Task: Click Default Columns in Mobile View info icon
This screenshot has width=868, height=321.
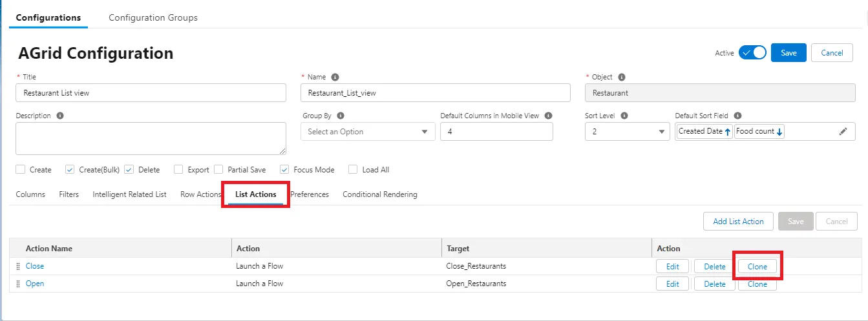Action: (548, 116)
